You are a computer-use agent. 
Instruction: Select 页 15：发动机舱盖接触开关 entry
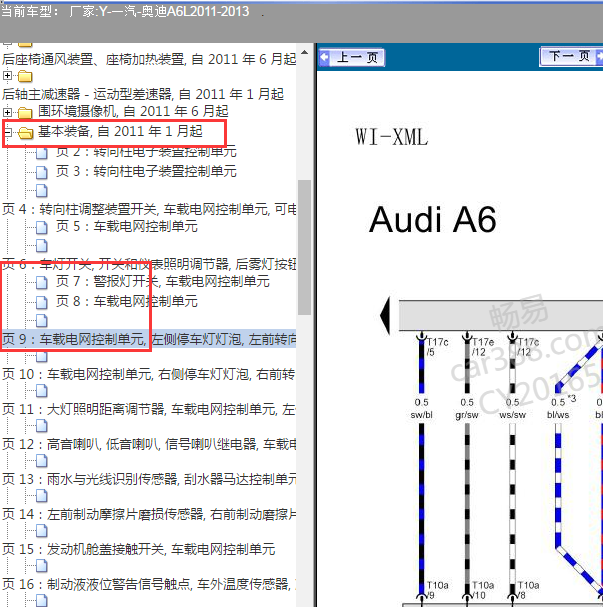click(x=139, y=549)
